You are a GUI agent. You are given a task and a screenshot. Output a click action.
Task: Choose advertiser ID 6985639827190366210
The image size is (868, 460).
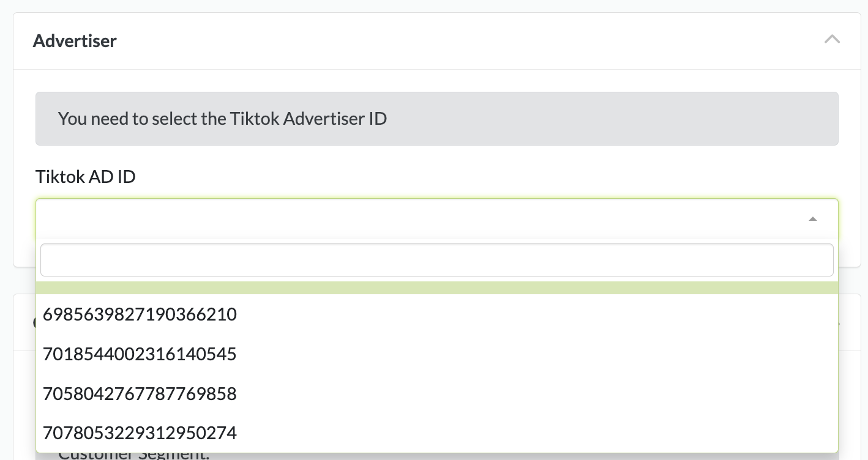coord(140,314)
